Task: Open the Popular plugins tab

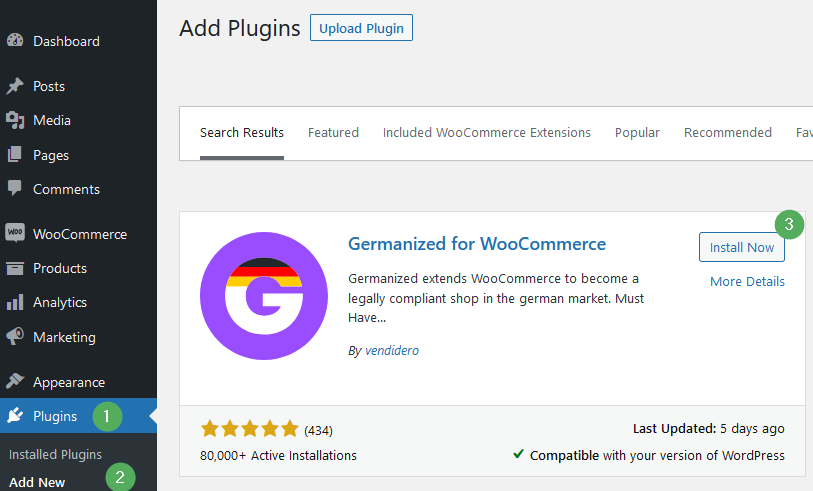Action: coord(637,133)
